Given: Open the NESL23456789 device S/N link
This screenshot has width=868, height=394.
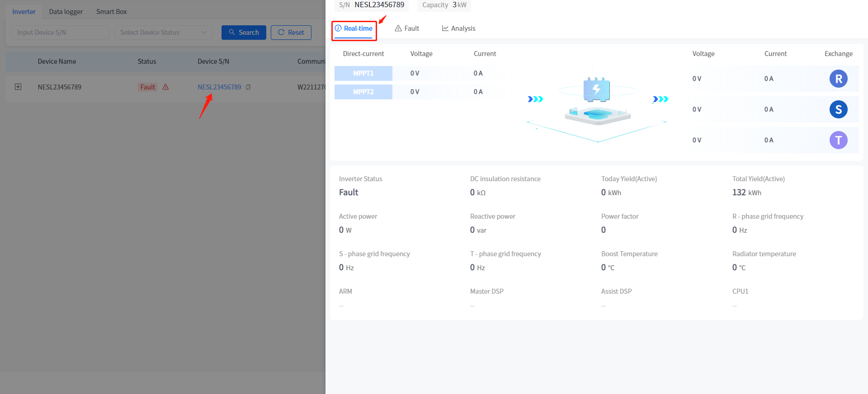Looking at the screenshot, I should (x=219, y=87).
